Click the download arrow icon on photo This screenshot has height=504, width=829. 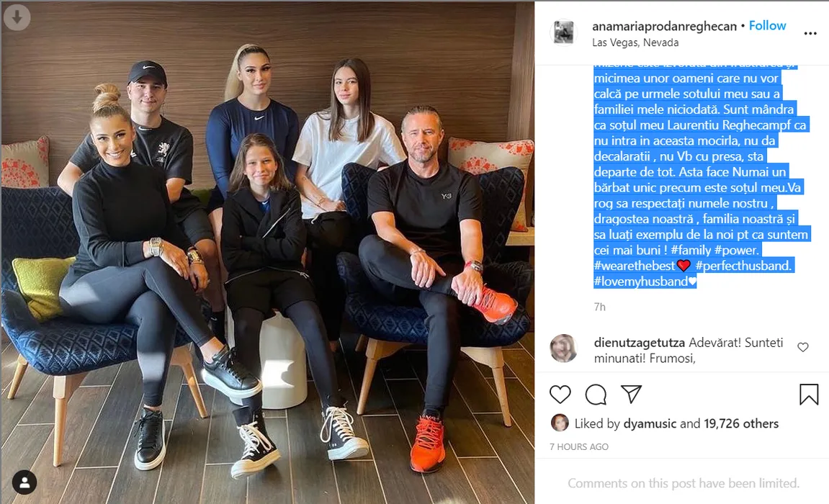tap(17, 17)
